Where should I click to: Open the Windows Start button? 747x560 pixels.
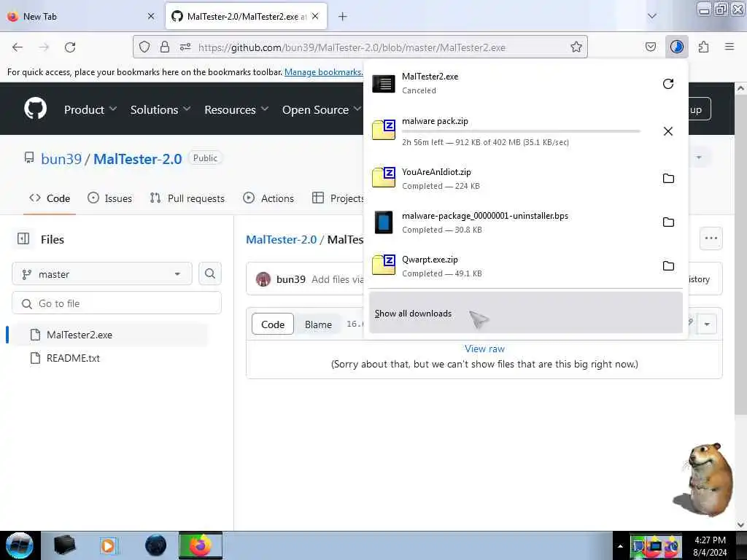[19, 545]
